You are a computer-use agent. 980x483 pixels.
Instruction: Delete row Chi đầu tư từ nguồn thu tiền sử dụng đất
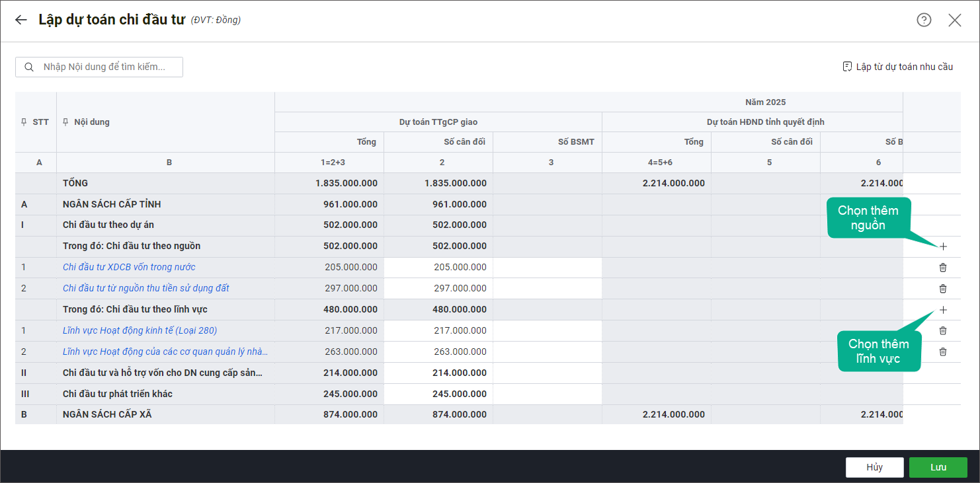pyautogui.click(x=943, y=289)
